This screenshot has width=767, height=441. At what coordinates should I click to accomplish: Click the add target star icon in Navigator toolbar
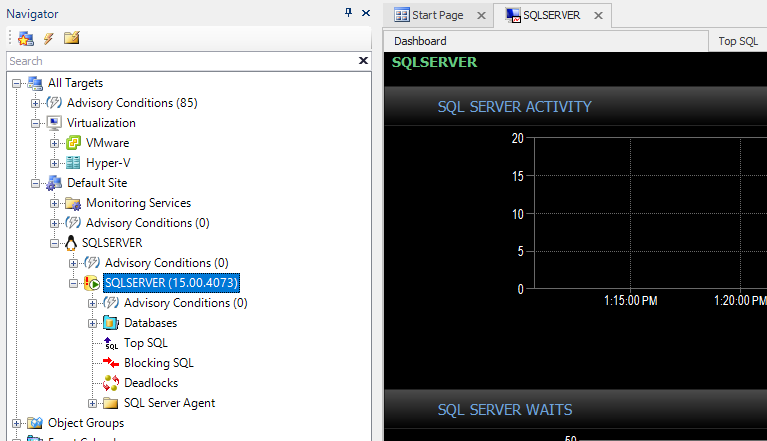26,38
